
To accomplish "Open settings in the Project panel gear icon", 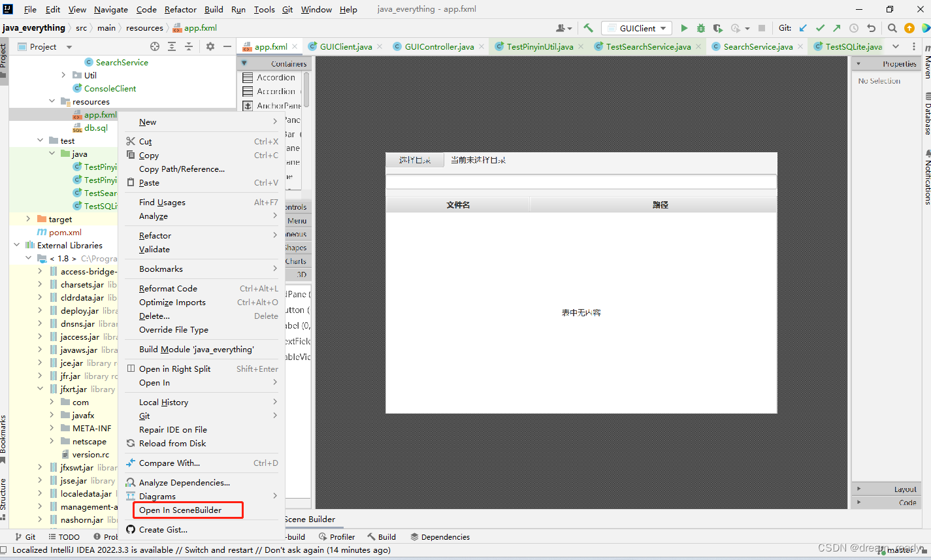I will (x=210, y=46).
